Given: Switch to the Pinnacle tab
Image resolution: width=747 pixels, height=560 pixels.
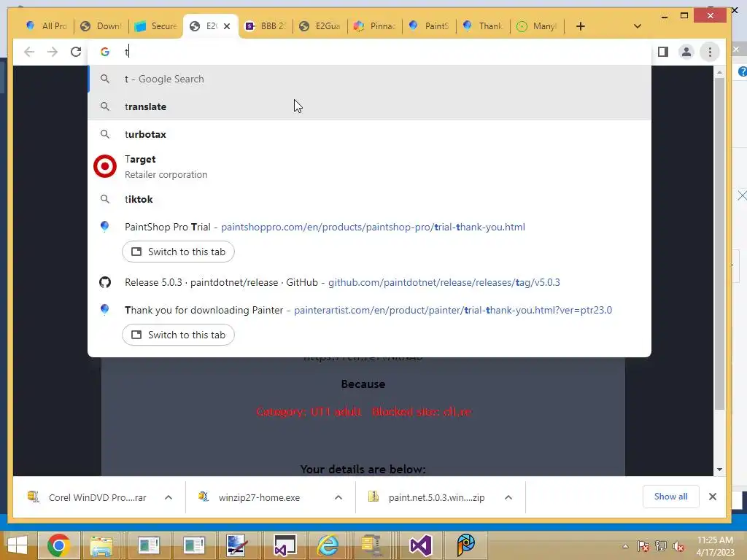Looking at the screenshot, I should point(374,26).
